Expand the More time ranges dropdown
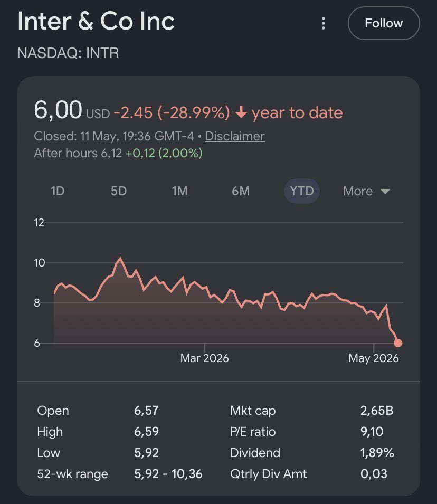 (367, 191)
